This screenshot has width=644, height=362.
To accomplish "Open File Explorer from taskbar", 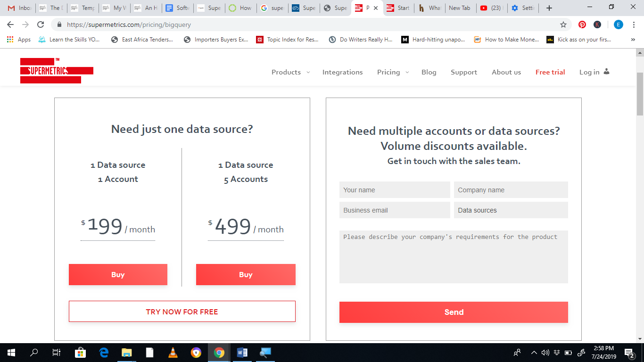I will pos(126,352).
